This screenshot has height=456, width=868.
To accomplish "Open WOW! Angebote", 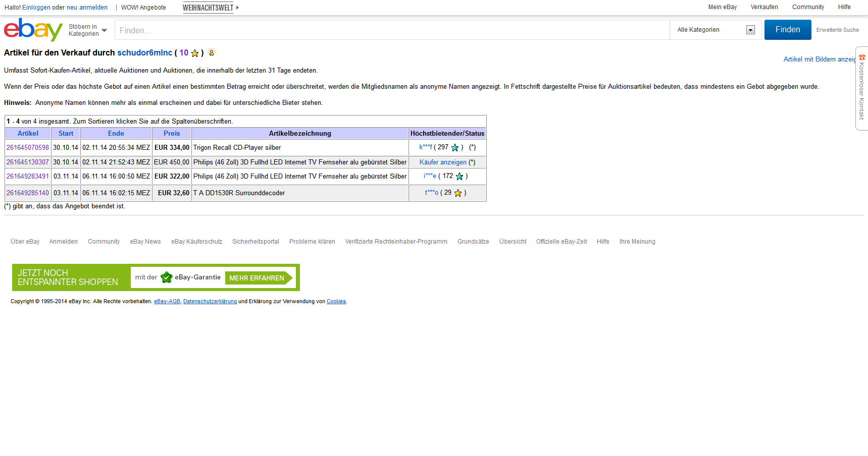I will (143, 8).
